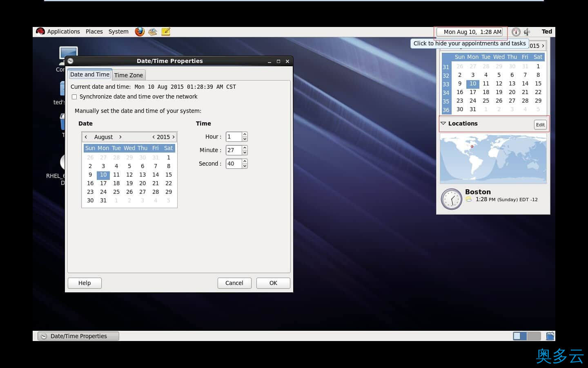Click the OK button

point(273,283)
